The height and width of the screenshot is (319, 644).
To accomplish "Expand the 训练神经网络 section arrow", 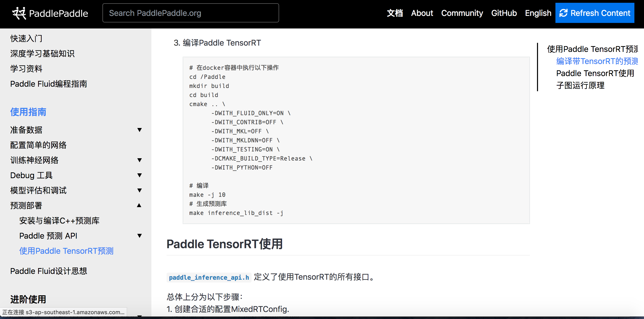I will pos(139,160).
